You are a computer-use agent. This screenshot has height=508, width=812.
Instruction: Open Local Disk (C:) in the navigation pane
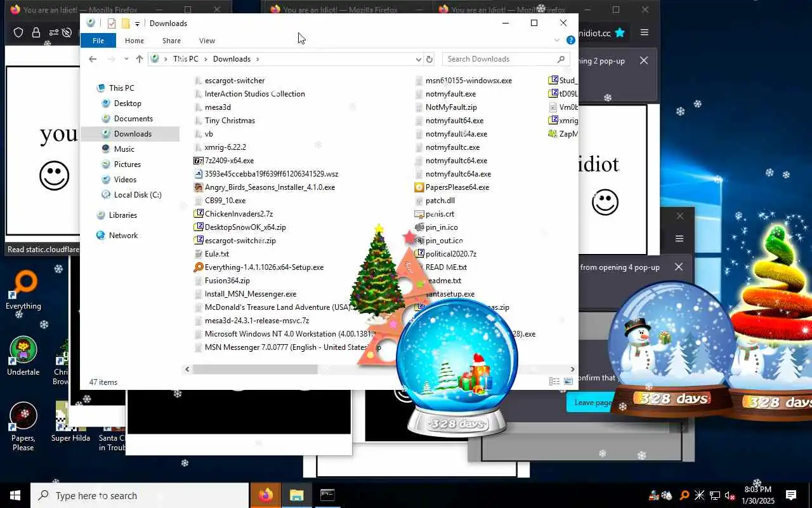(x=138, y=195)
